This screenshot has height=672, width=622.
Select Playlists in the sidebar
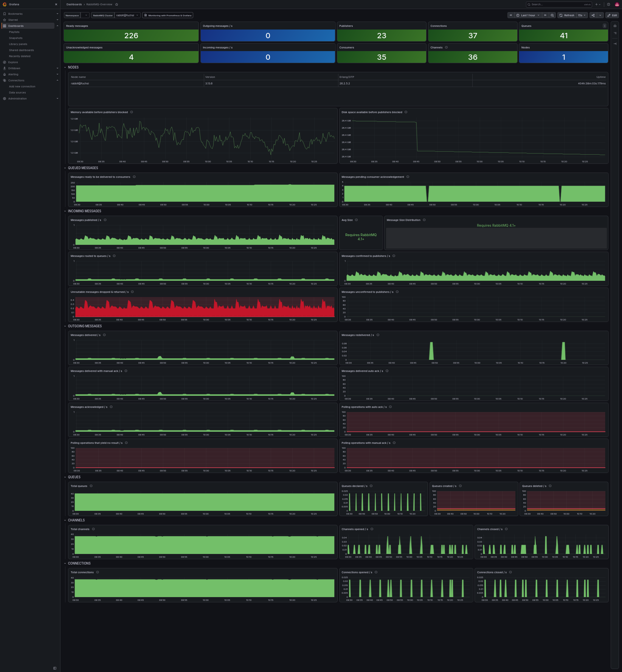pos(14,32)
